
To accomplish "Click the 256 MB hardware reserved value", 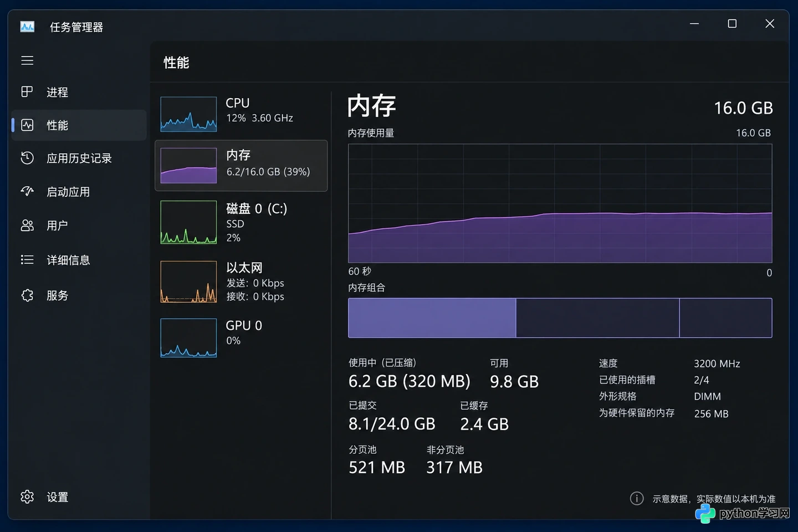I will 712,414.
